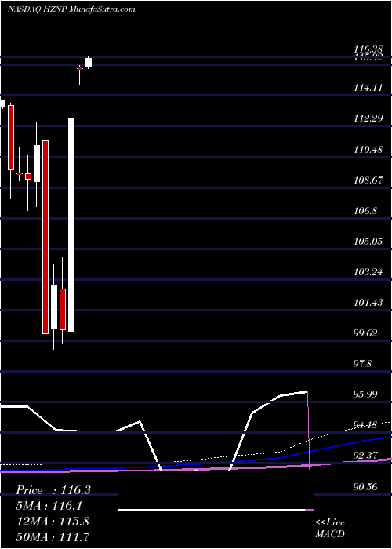
Task: Click the 110.48 price axis label
Action: click(x=368, y=150)
